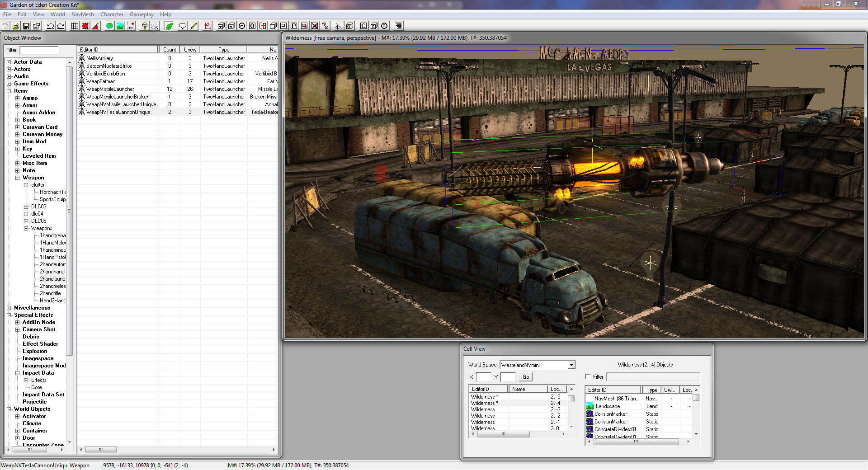The image size is (868, 470).
Task: Click the speech bubble dialogue icon
Action: coord(183,26)
